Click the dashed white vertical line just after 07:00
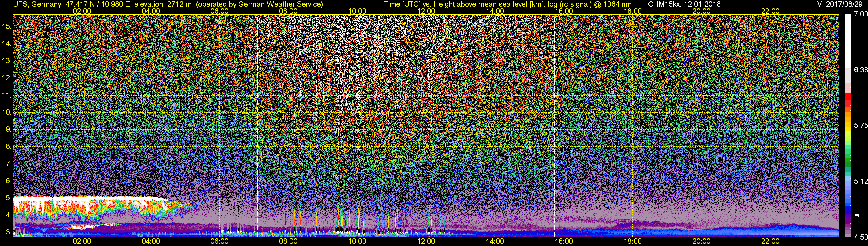The height and width of the screenshot is (246, 868). coord(258,126)
